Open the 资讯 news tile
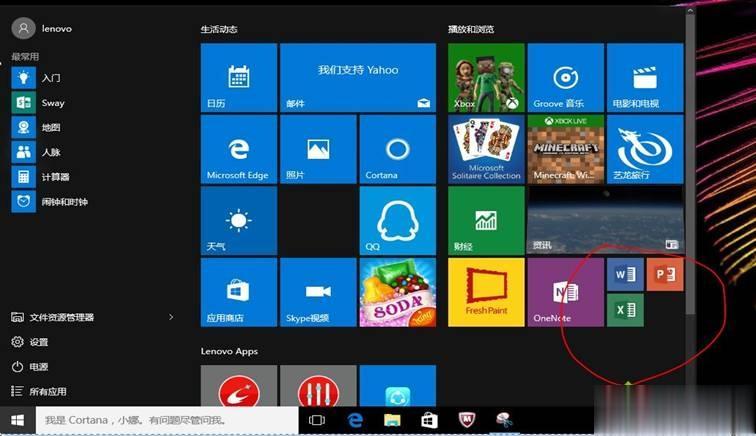The width and height of the screenshot is (756, 436). (606, 220)
